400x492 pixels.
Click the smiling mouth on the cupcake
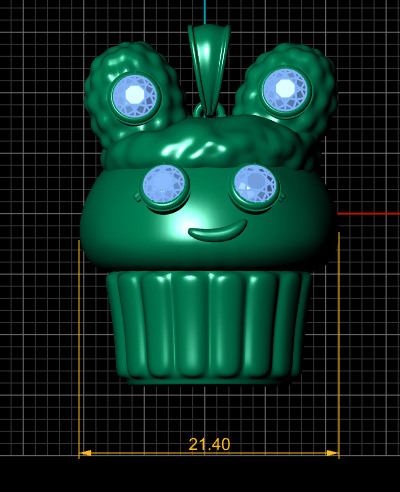click(217, 230)
